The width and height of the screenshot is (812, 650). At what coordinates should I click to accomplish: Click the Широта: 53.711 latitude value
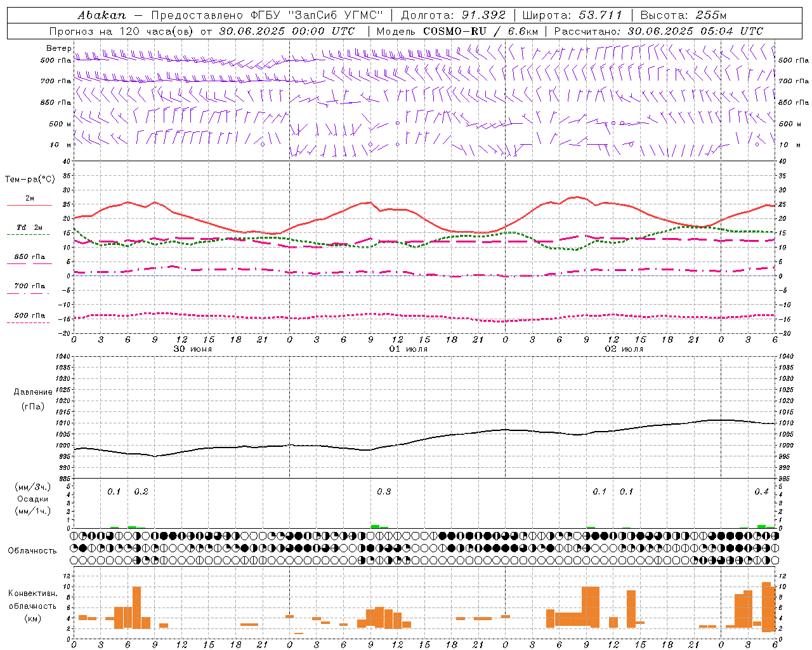click(572, 15)
